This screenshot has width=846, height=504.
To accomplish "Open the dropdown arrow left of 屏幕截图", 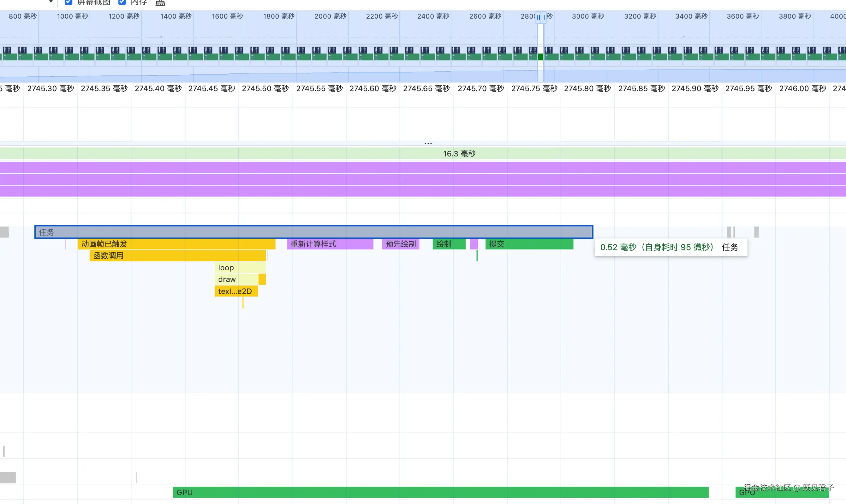I will point(51,2).
